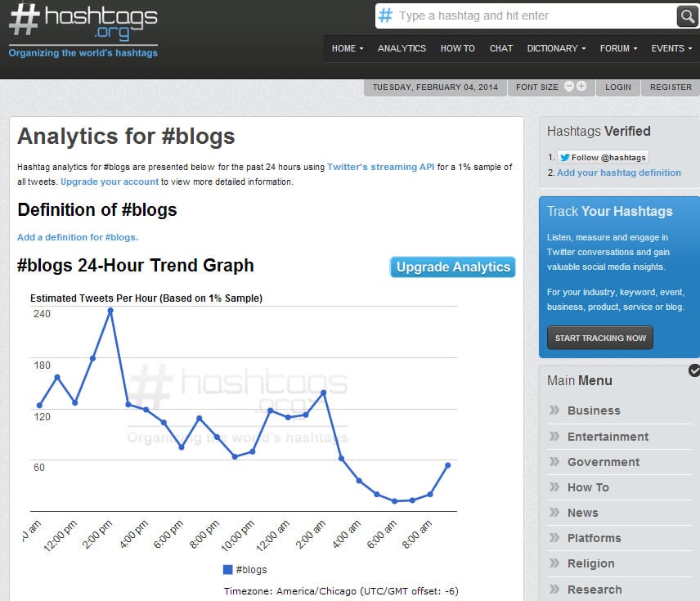This screenshot has width=700, height=601.
Task: Click the Upgrade Analytics button
Action: tap(453, 267)
